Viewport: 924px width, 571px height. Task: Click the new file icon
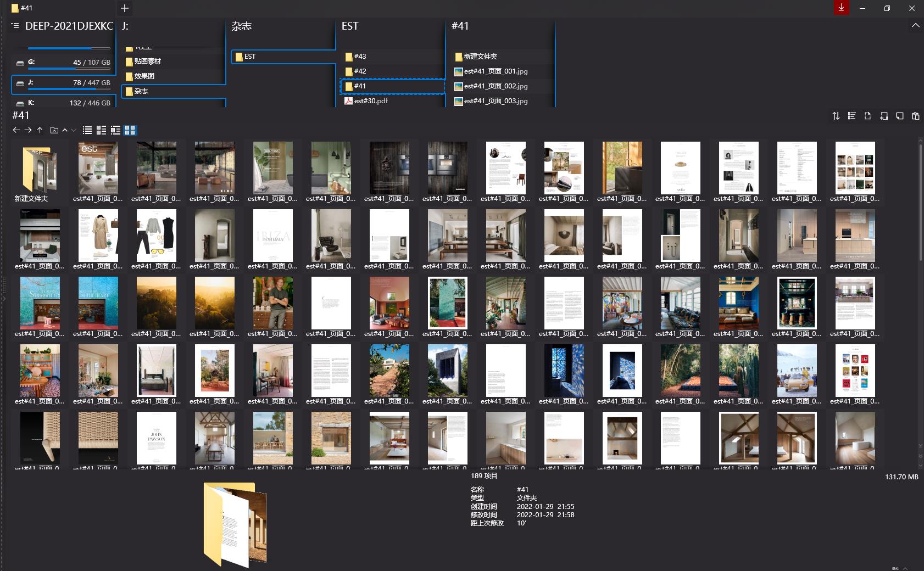click(867, 116)
